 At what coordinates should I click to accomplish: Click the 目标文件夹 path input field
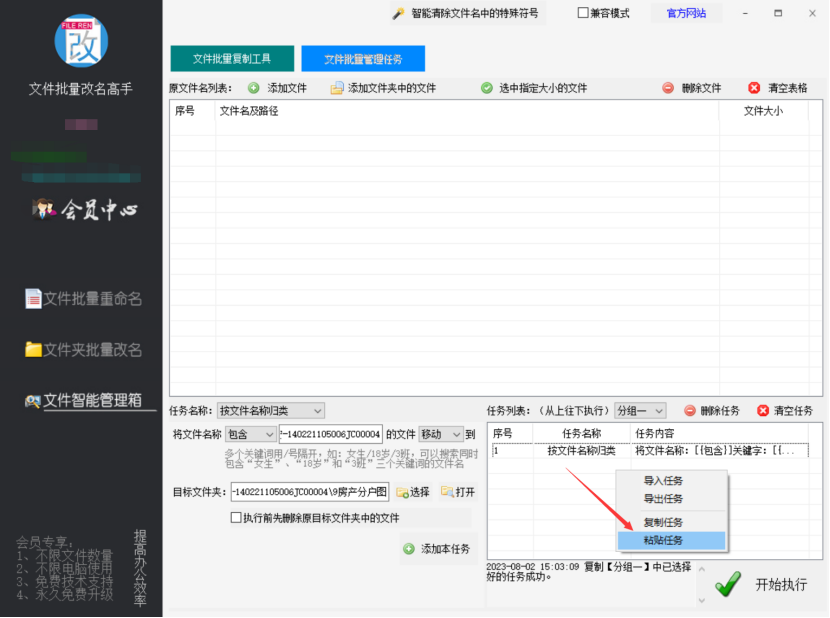pos(309,492)
